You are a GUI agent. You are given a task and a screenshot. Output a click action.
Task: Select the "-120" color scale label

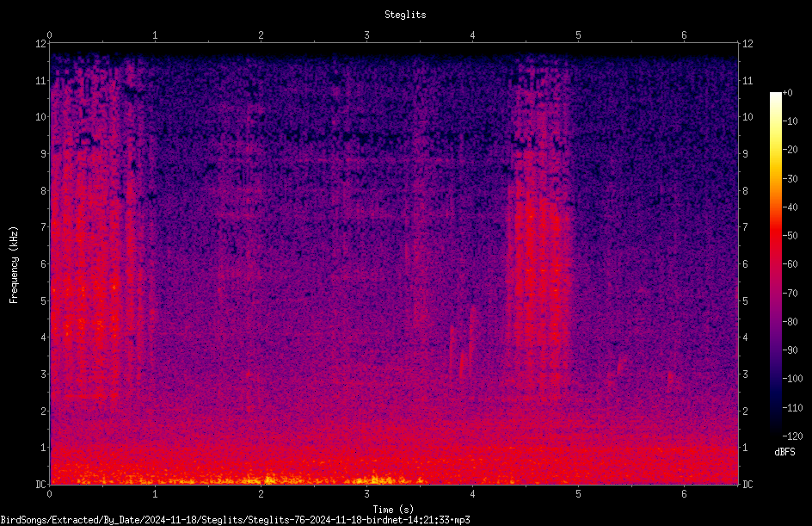[792, 436]
